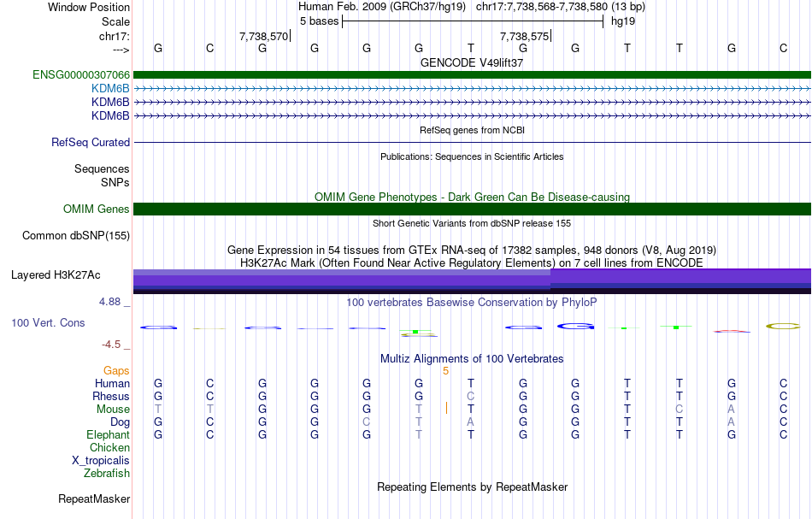Click the 7,738,570 position marker
Viewport: 812px width, 519px height.
click(x=265, y=36)
